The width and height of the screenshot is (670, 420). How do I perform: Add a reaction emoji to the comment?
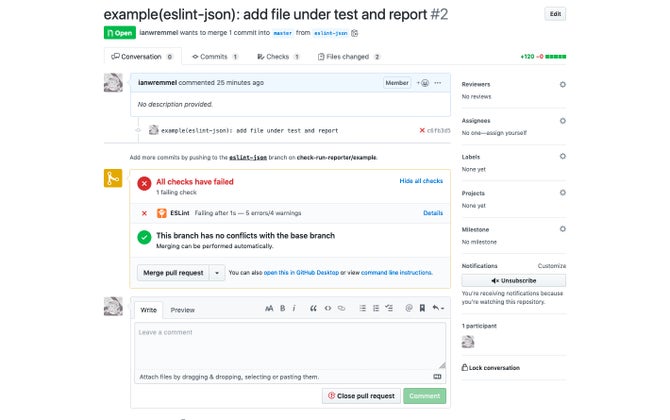click(x=423, y=83)
